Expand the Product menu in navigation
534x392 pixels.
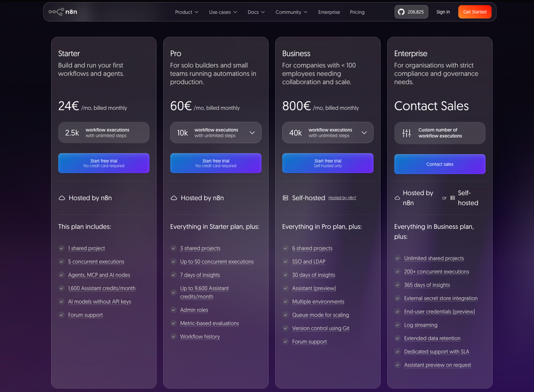(187, 12)
